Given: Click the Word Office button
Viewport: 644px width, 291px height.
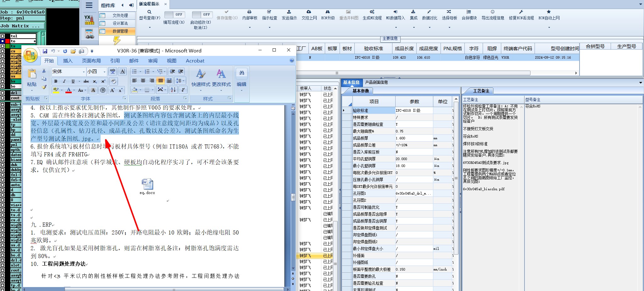Looking at the screenshot, I should coord(31,56).
